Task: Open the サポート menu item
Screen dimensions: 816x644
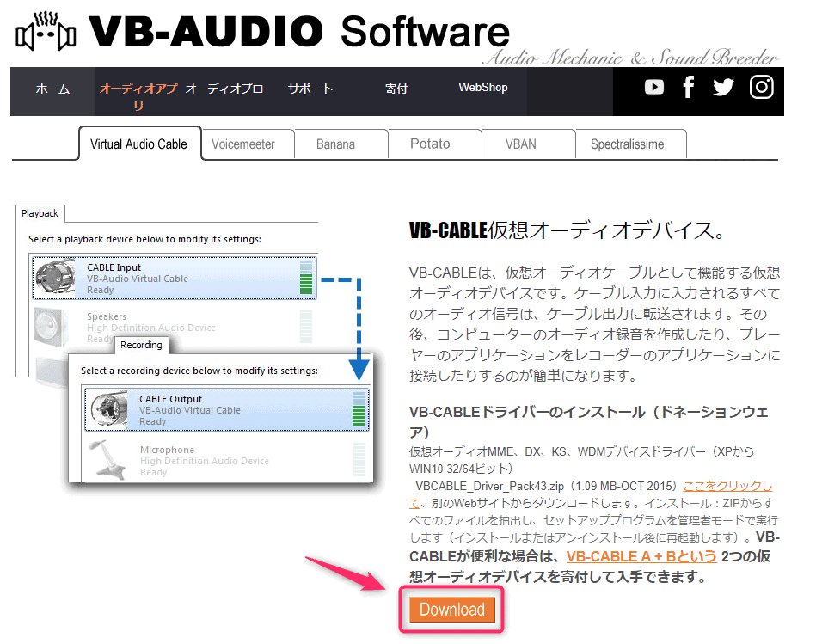Action: click(x=310, y=89)
